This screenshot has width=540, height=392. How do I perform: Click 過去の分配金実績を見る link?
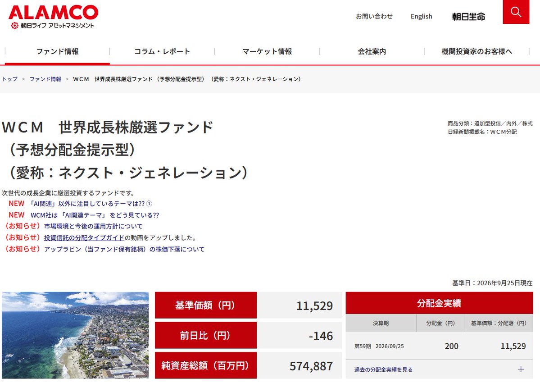click(x=383, y=369)
